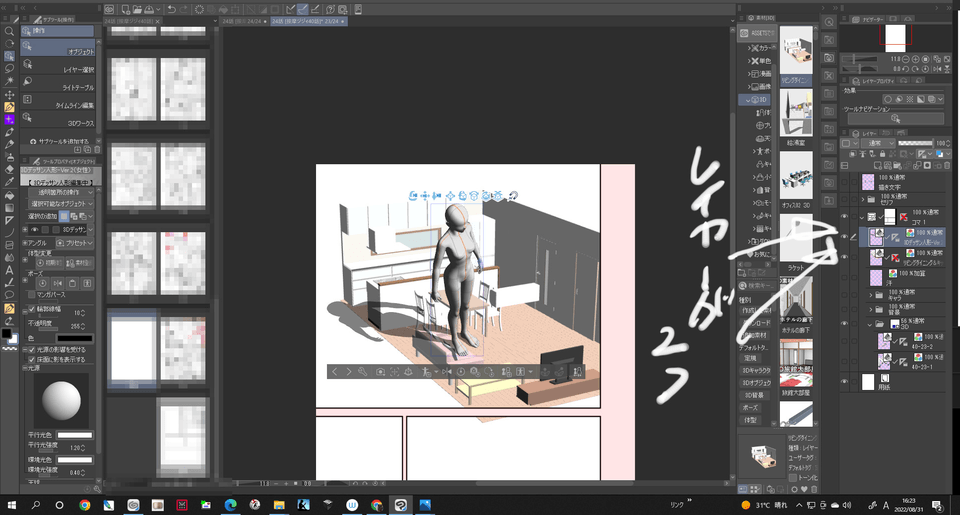Image resolution: width=960 pixels, height=515 pixels.
Task: Select the Lasso selection tool
Action: (x=9, y=69)
